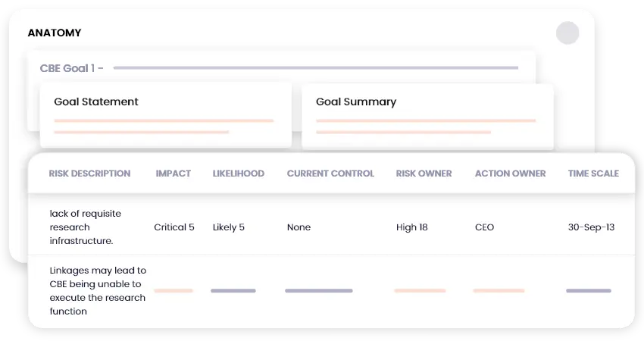644x341 pixels.
Task: Click the Current Control column header
Action: [x=330, y=174]
